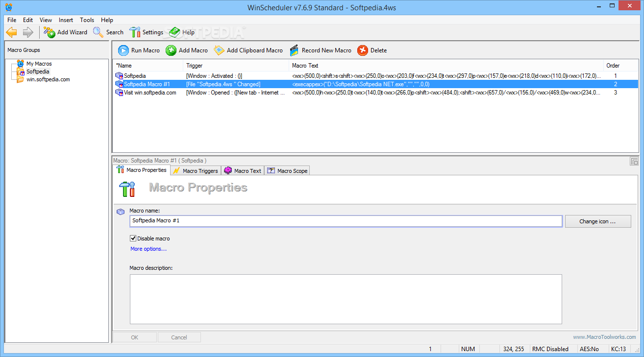Switch to Macro Properties tab
Screen dimensions: 644x357
pos(142,170)
